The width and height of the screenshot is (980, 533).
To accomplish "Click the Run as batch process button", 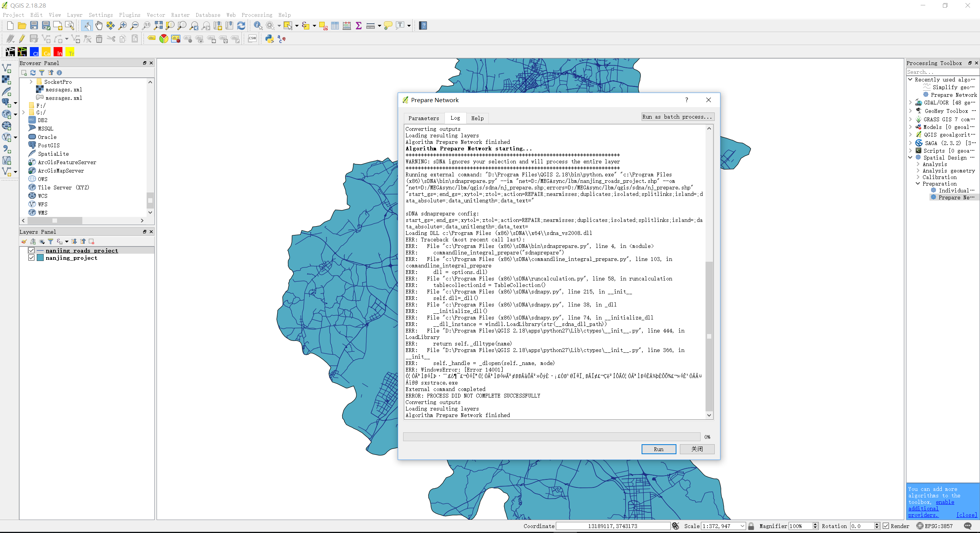I will (x=675, y=117).
